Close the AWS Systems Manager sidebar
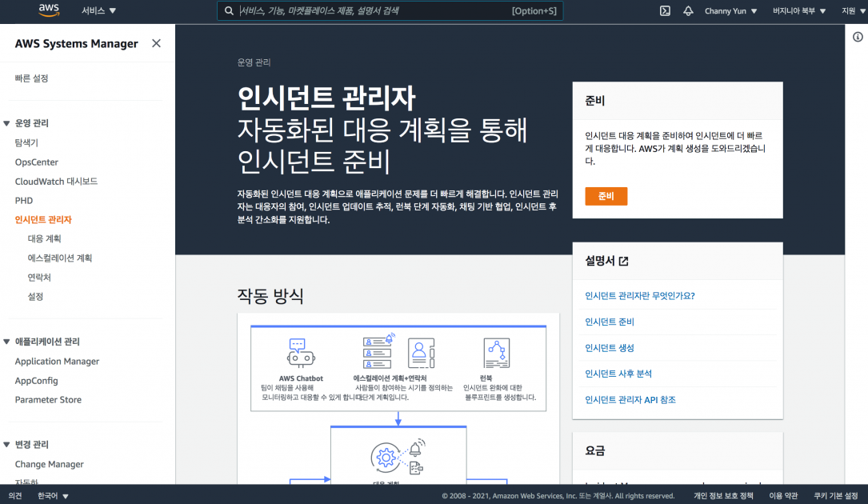The image size is (868, 504). pos(156,43)
